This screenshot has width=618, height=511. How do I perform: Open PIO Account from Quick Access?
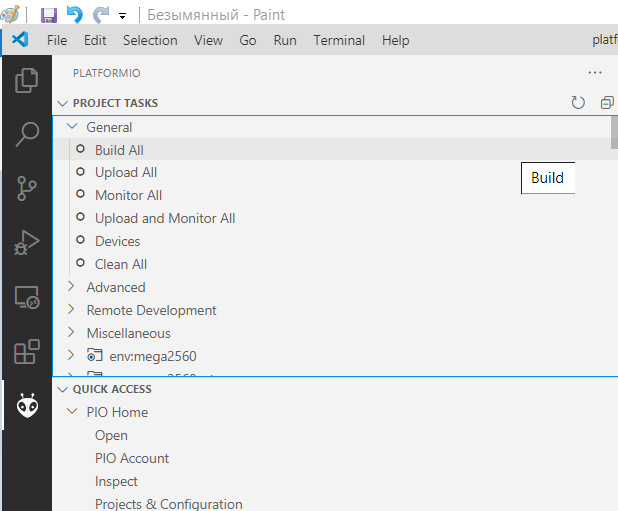coord(132,458)
